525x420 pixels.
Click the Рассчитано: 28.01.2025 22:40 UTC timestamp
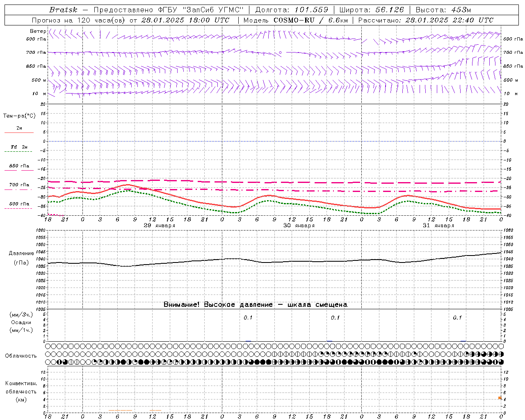pyautogui.click(x=426, y=20)
